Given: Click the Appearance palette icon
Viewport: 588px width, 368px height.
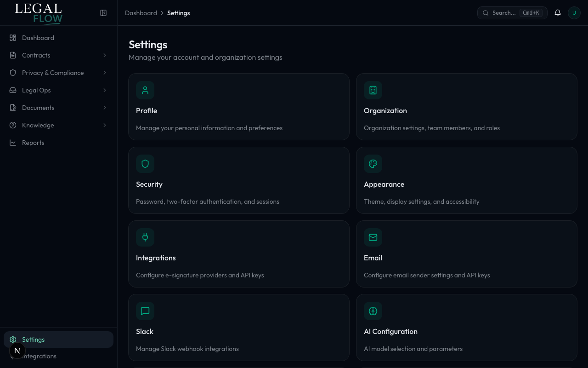Looking at the screenshot, I should click(x=373, y=164).
